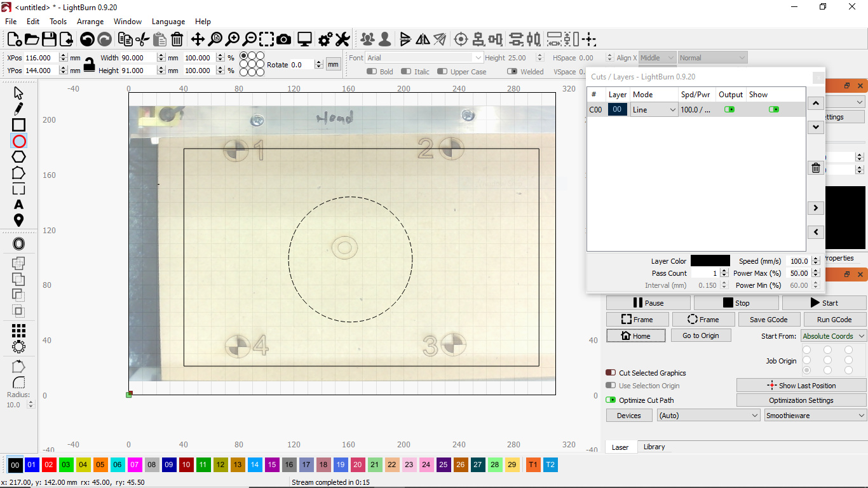Open the Arrange menu
This screenshot has height=488, width=868.
90,22
